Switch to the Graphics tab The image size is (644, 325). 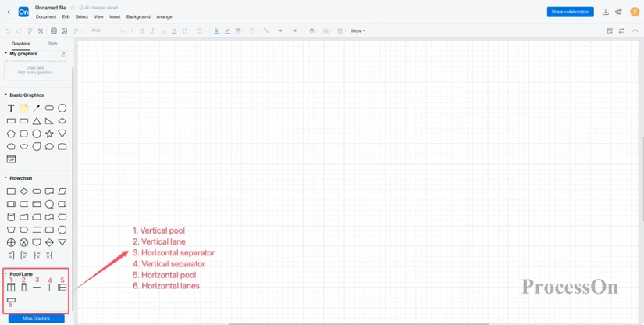(x=20, y=44)
